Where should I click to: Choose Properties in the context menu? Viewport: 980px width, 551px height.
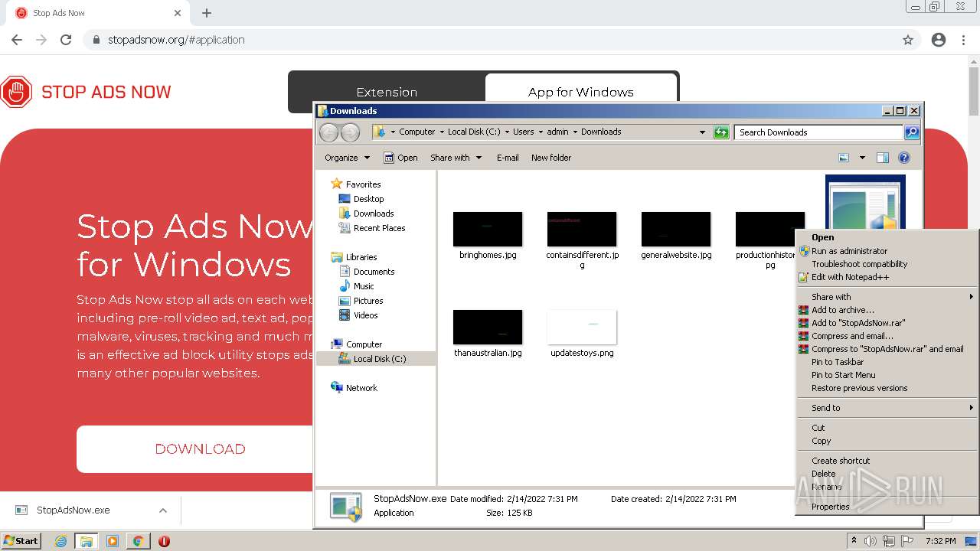(x=887, y=507)
